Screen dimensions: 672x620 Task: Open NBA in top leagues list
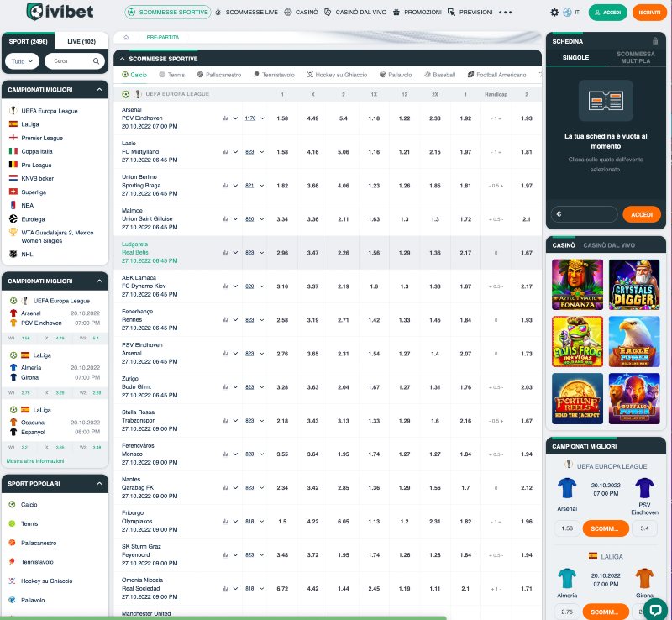pyautogui.click(x=27, y=205)
